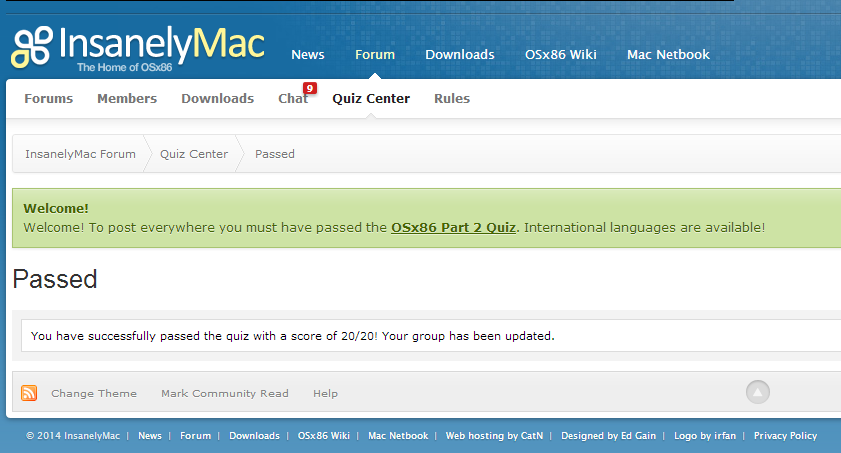Click the InsanelyMac logo
This screenshot has height=453, width=841.
[x=138, y=48]
